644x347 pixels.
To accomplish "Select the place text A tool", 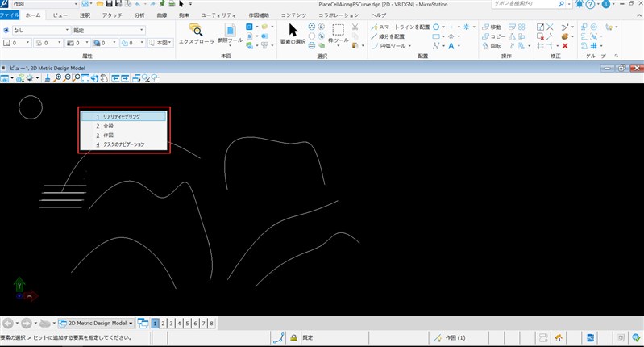I will (x=451, y=46).
